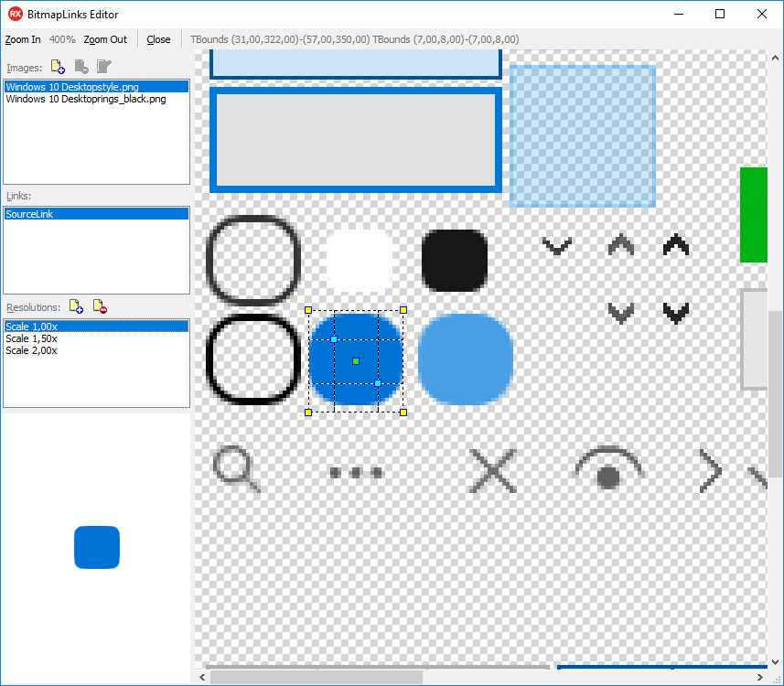The image size is (784, 686).
Task: Click the TBounds coordinates readout in the toolbar
Action: click(355, 39)
